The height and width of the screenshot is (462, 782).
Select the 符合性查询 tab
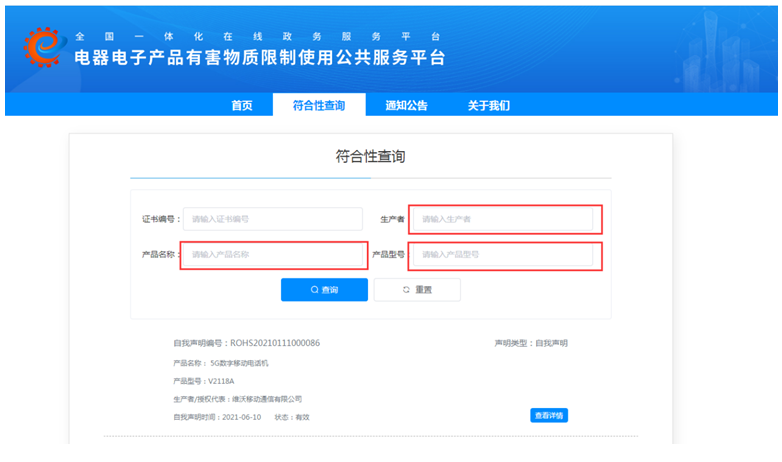[x=319, y=105]
